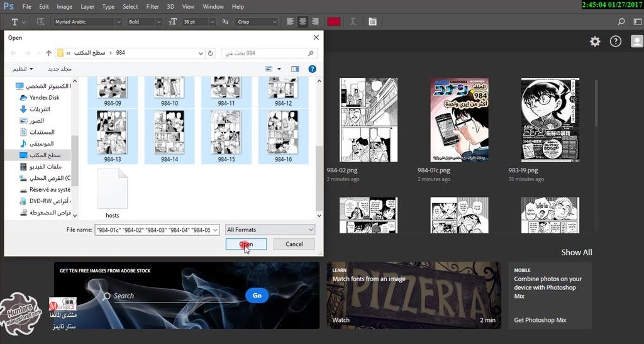
Task: Refresh the 984 folder view
Action: coord(210,53)
